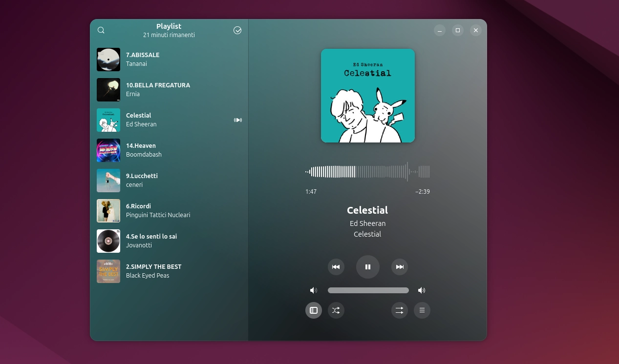Minimize the music player window

pos(440,30)
